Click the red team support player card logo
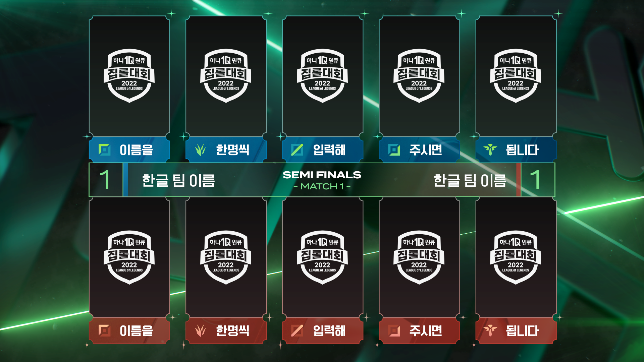The image size is (644, 362). point(516,257)
